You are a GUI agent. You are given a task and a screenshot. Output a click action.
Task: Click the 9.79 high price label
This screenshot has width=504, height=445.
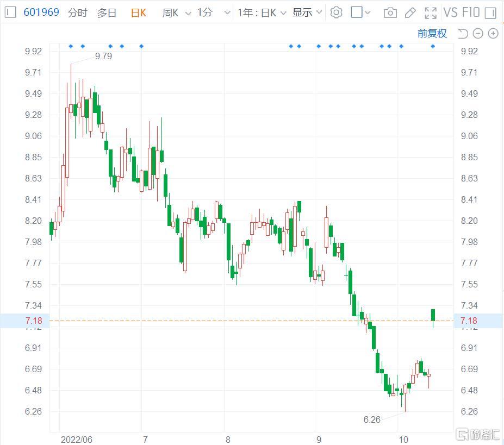(103, 56)
